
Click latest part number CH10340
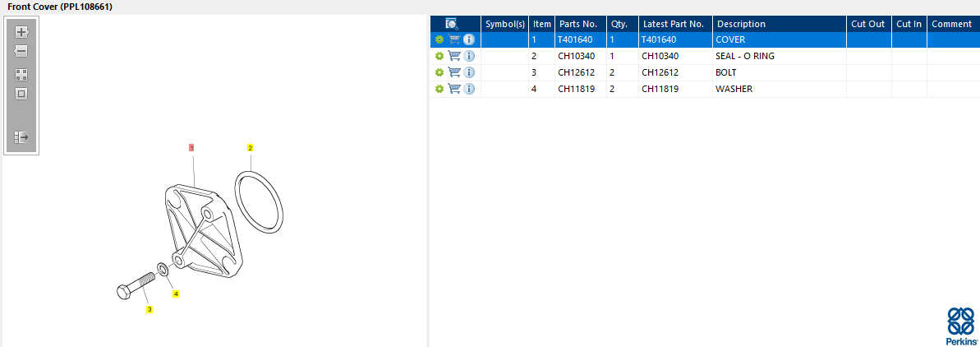(x=675, y=56)
